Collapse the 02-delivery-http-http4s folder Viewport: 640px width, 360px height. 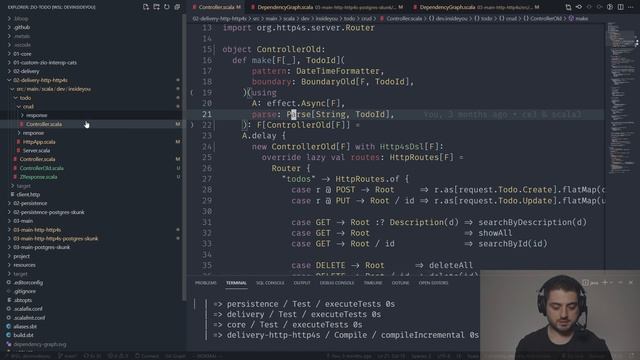pyautogui.click(x=9, y=80)
